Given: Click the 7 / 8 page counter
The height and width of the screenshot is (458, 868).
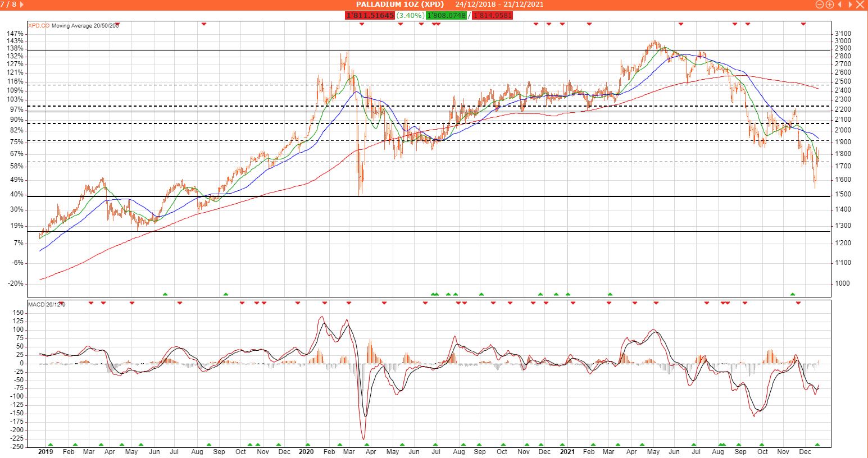Looking at the screenshot, I should tap(10, 4).
